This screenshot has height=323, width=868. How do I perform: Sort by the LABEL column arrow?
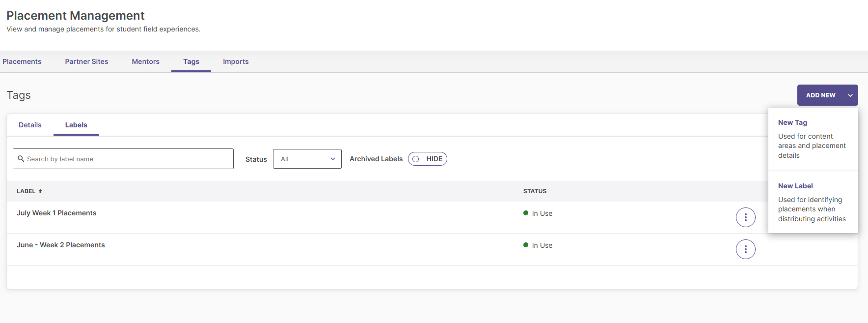click(40, 191)
